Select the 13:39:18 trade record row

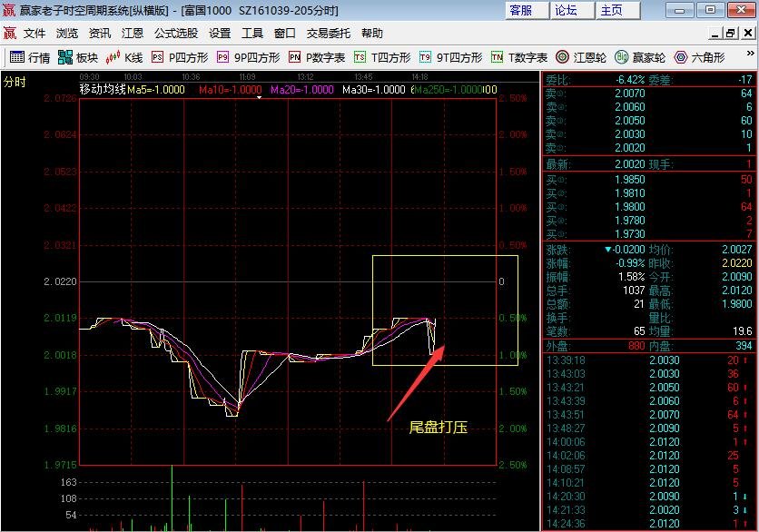coord(648,360)
